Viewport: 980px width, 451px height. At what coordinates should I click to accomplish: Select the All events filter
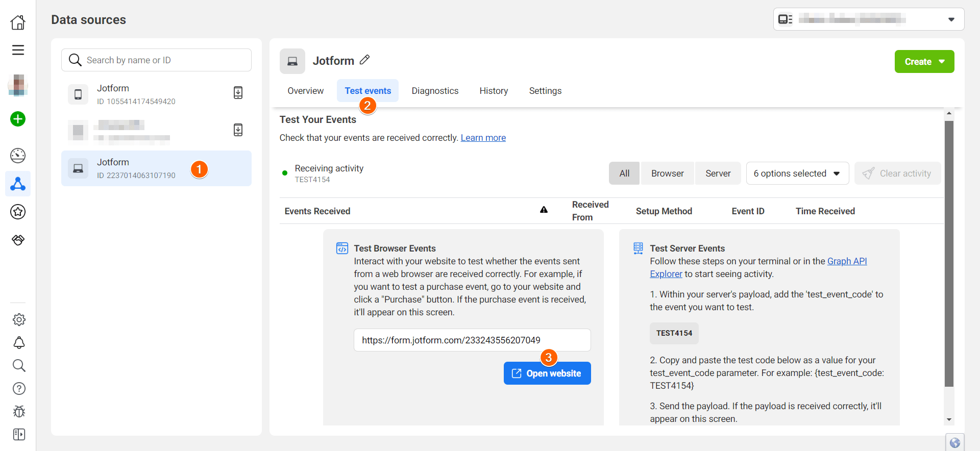[624, 173]
